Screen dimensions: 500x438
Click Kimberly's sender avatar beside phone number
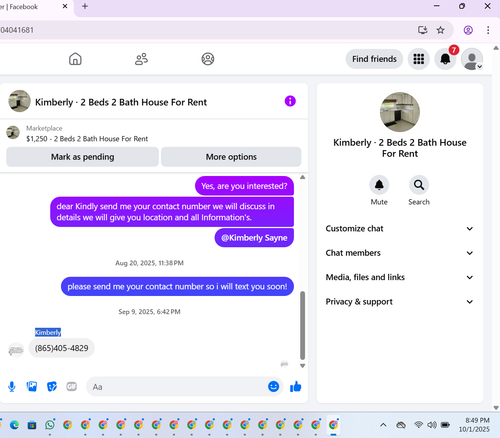pyautogui.click(x=16, y=350)
